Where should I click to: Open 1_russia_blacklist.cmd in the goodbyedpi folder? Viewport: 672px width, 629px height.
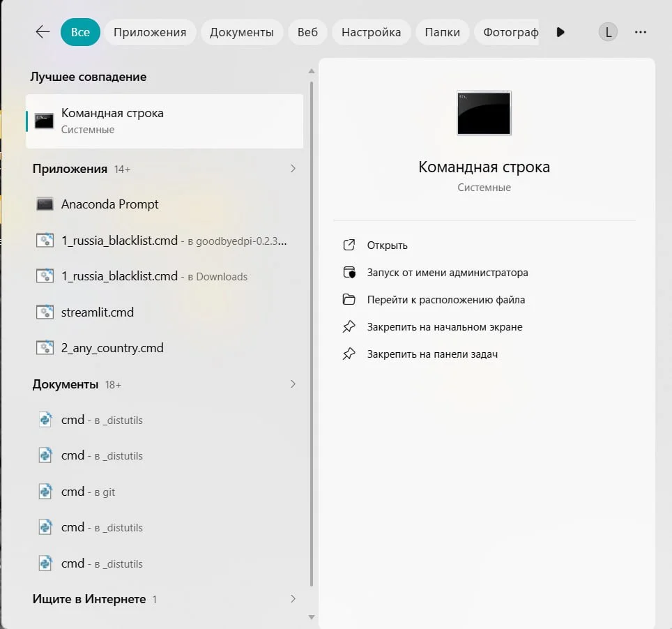pyautogui.click(x=165, y=241)
